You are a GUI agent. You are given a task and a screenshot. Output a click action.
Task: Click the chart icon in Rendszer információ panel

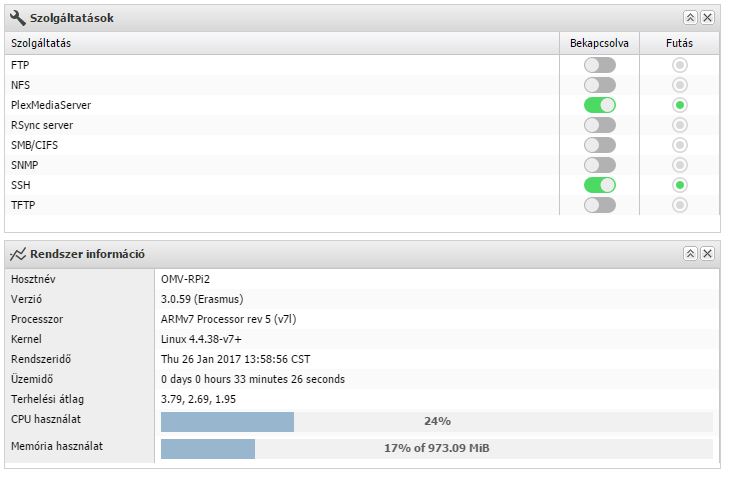(x=18, y=254)
